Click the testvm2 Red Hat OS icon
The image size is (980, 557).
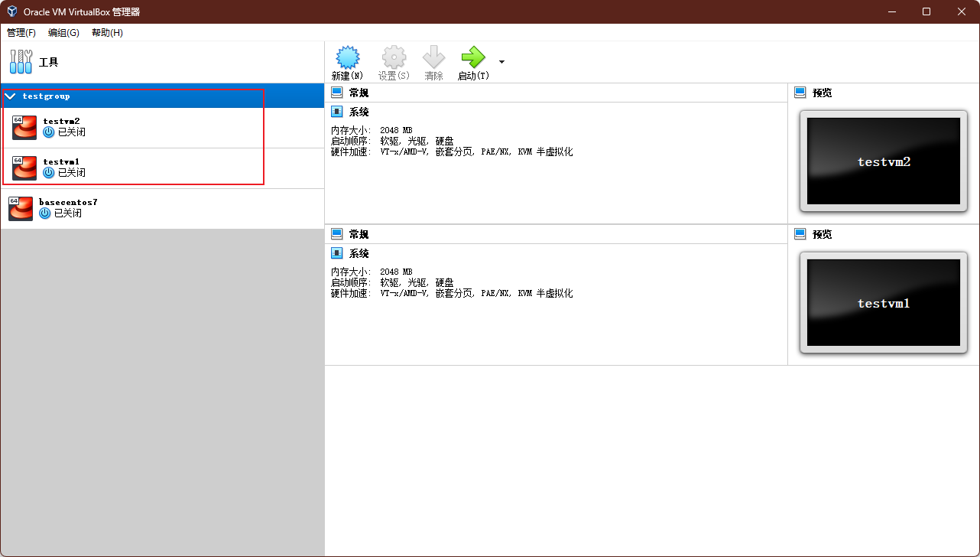pos(24,128)
